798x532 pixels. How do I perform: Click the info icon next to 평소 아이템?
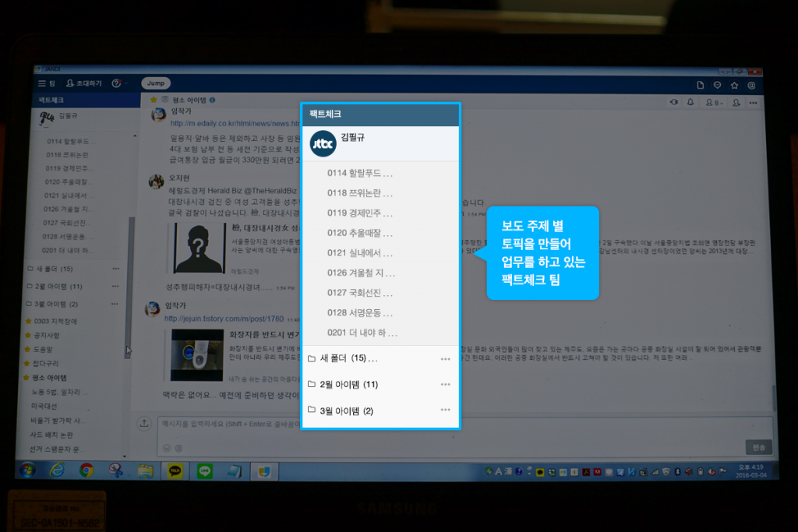pyautogui.click(x=212, y=100)
